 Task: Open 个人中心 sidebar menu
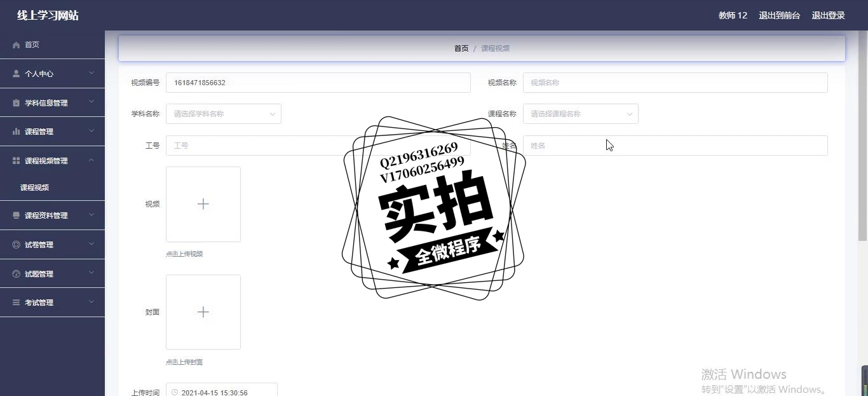pos(52,74)
